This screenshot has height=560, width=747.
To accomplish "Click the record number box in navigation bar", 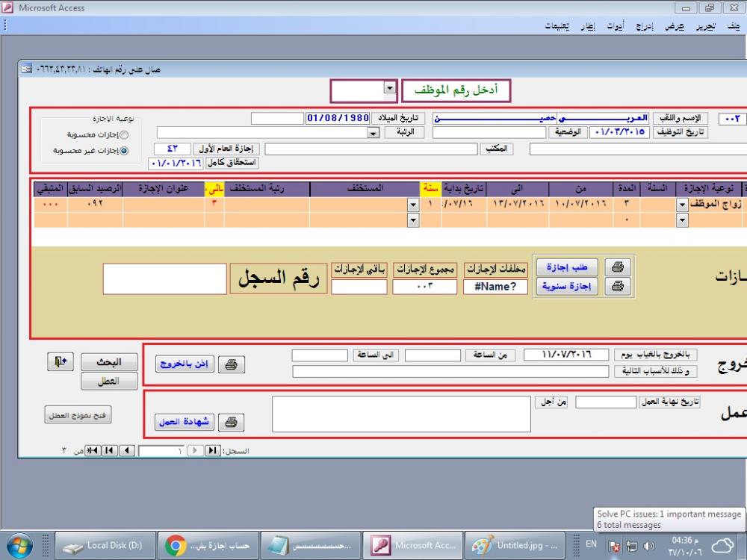I will (x=161, y=450).
